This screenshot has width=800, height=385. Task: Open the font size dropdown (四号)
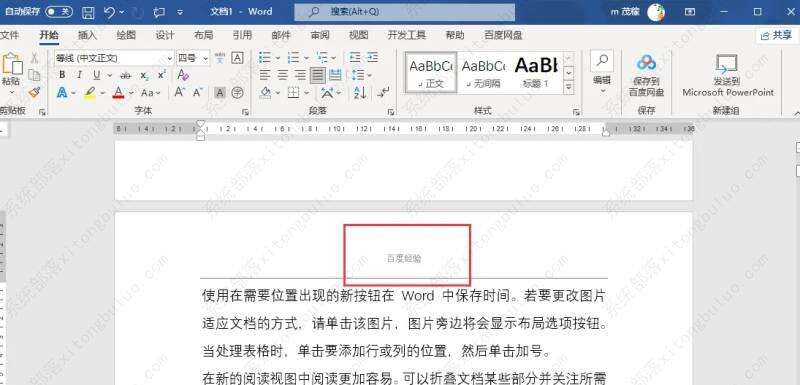(206, 58)
